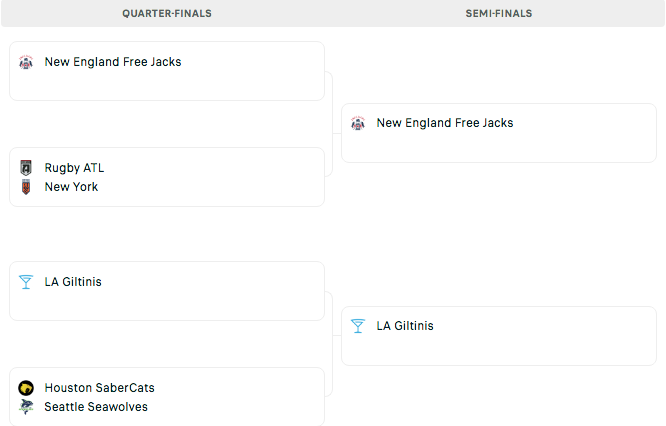Click the New York team logo
The width and height of the screenshot is (666, 426).
click(26, 187)
